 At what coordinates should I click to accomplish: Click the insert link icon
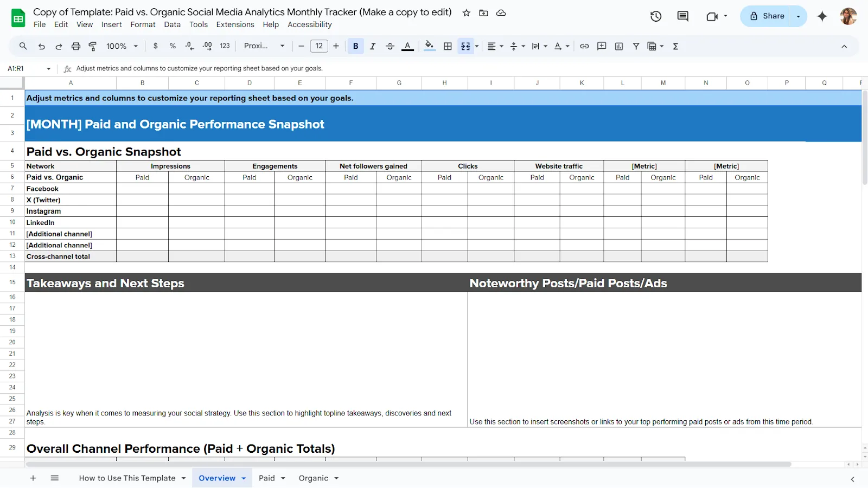584,46
